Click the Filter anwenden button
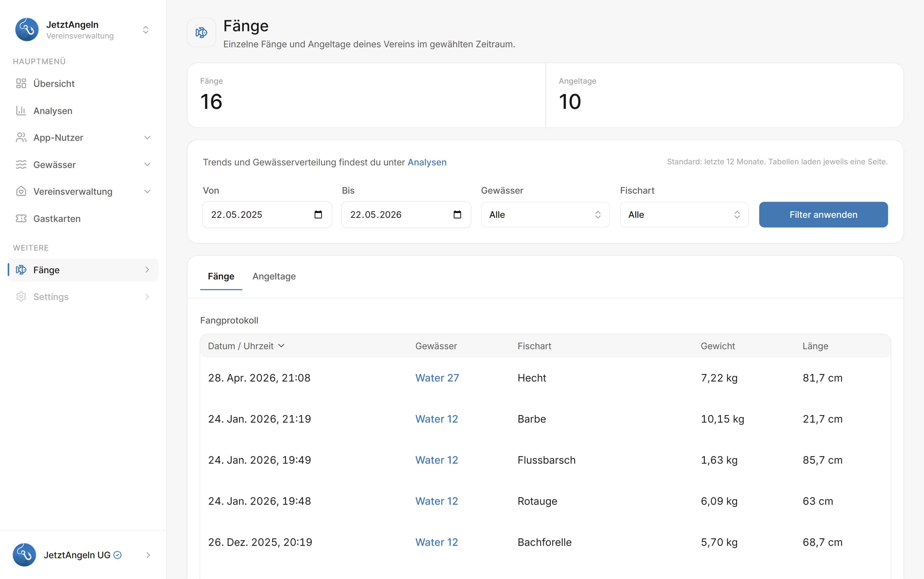 click(x=823, y=215)
